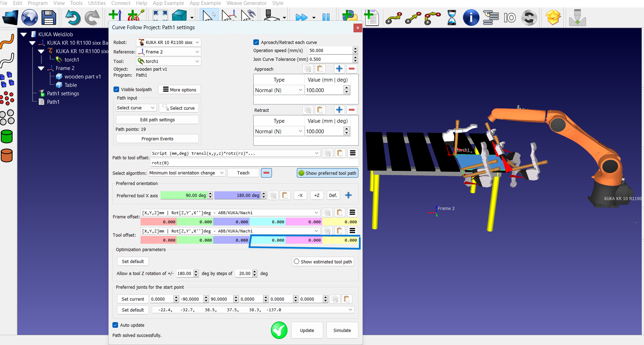The width and height of the screenshot is (644, 345).
Task: Click the Undo arrow in the toolbar
Action: tap(73, 17)
